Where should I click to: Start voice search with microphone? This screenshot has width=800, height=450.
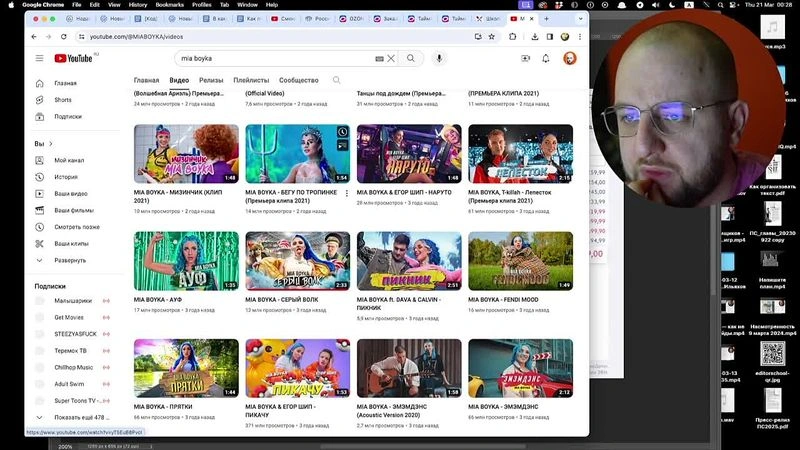point(439,58)
